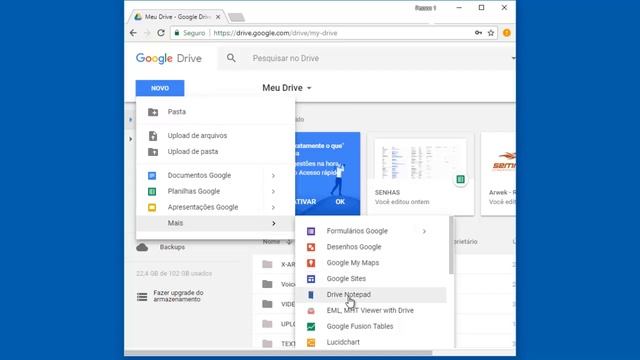Click the NOVO button
This screenshot has width=640, height=360.
pos(160,88)
